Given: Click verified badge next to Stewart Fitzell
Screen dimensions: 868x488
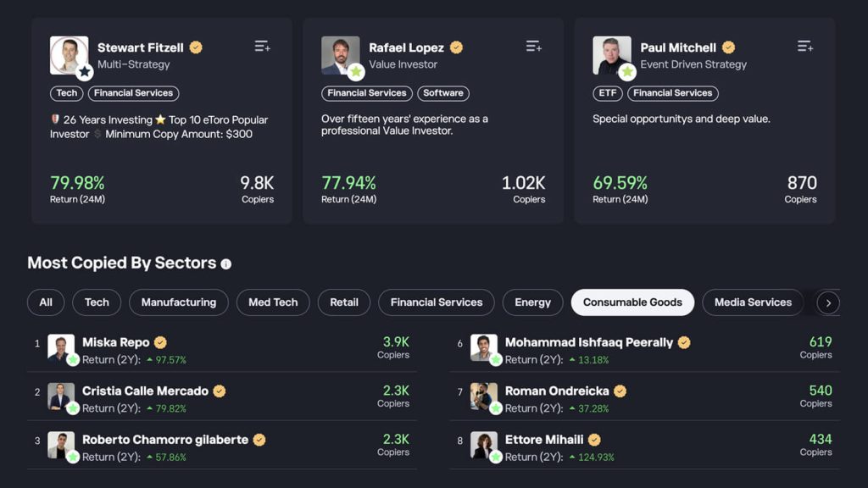Looking at the screenshot, I should (196, 47).
